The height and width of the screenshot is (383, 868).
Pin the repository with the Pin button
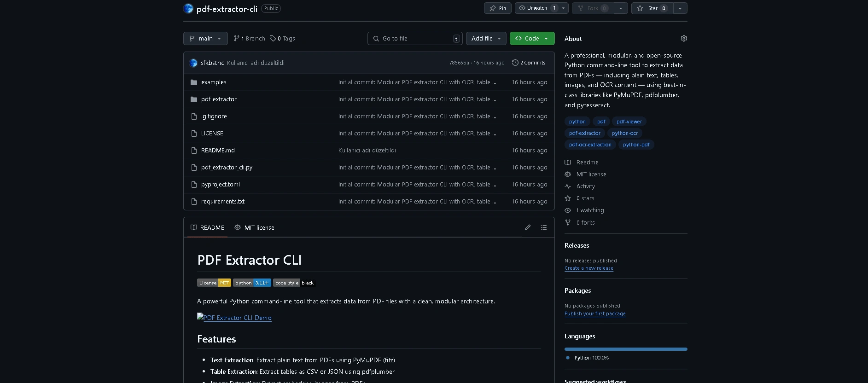pyautogui.click(x=498, y=8)
